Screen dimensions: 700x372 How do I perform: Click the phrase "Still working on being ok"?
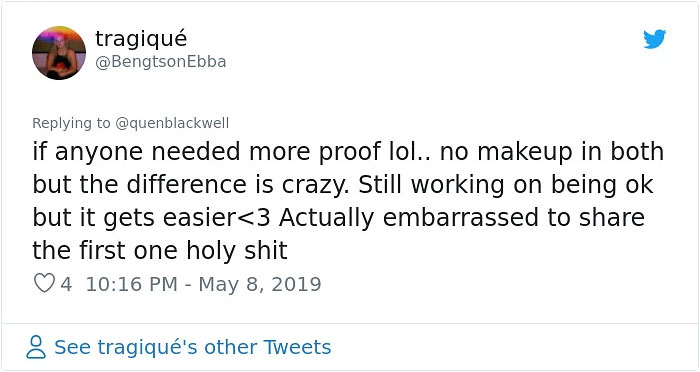(506, 185)
